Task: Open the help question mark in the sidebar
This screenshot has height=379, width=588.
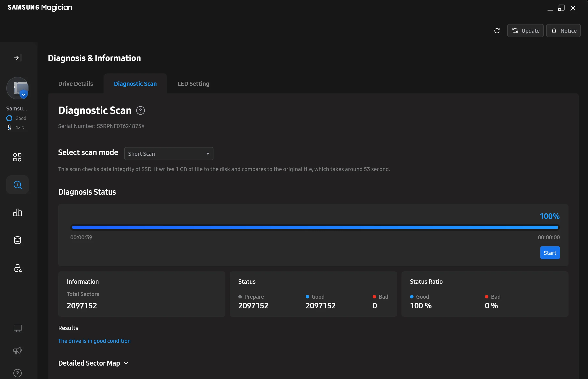Action: coord(18,373)
